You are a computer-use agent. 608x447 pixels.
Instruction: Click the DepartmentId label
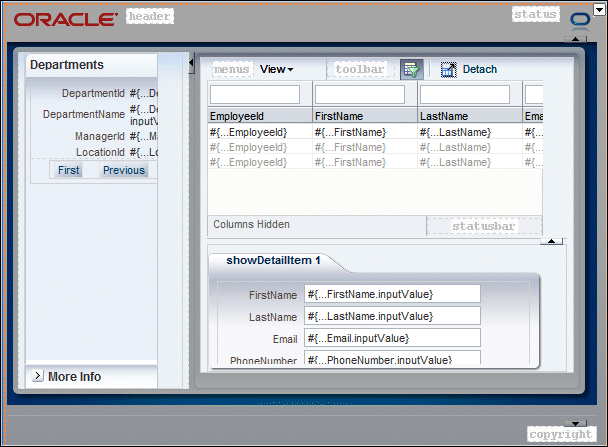click(x=93, y=93)
